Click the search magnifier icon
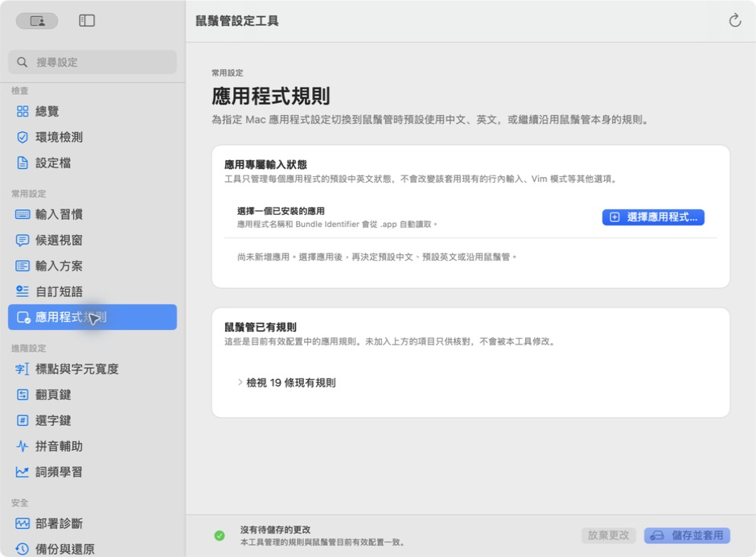 pyautogui.click(x=23, y=62)
